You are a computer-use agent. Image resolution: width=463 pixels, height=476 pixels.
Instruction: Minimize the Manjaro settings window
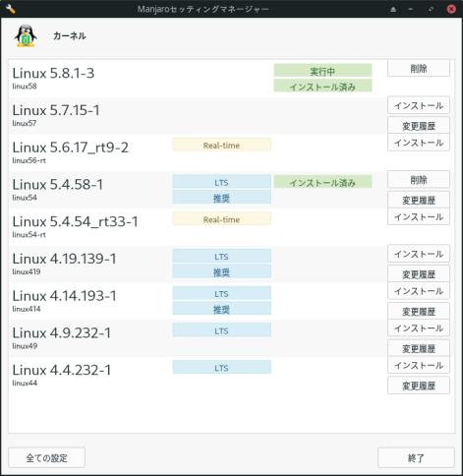[x=411, y=9]
